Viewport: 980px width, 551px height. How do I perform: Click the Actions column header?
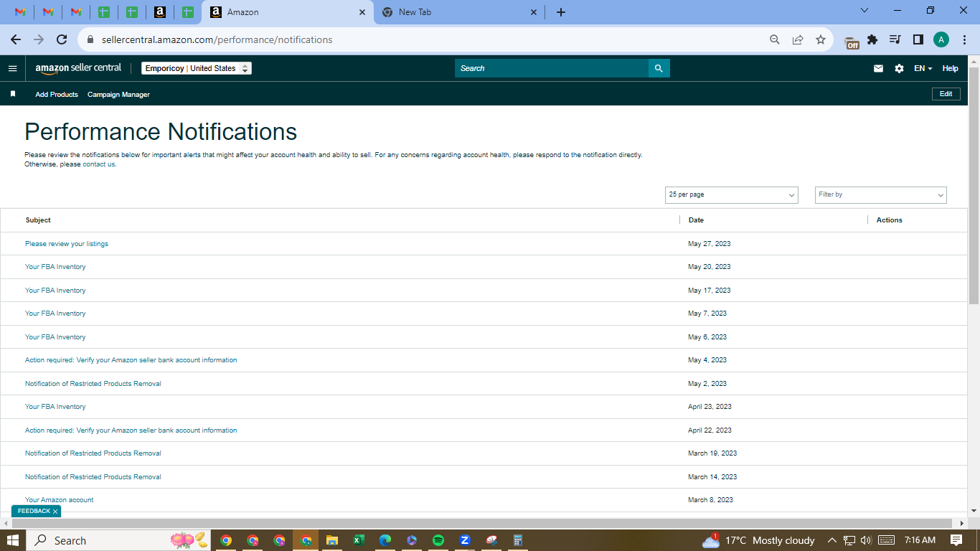pyautogui.click(x=890, y=220)
